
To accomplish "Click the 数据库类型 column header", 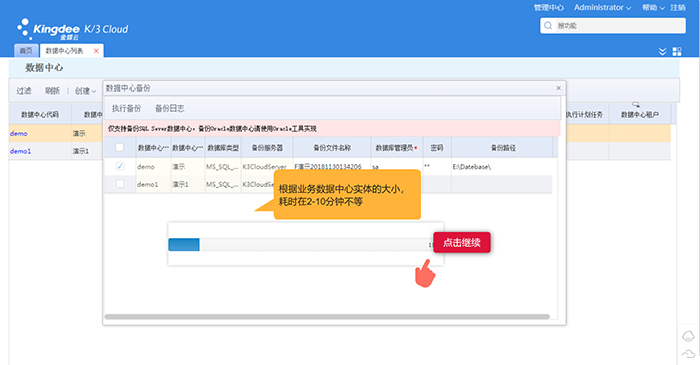I will [223, 148].
